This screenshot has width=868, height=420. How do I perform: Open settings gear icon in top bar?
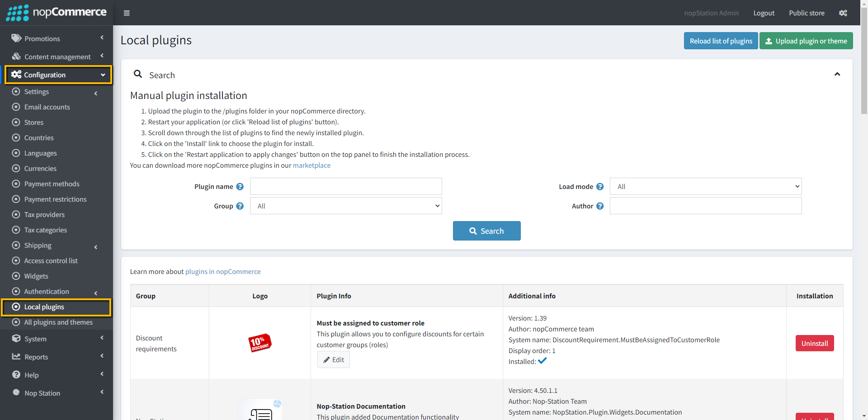843,13
